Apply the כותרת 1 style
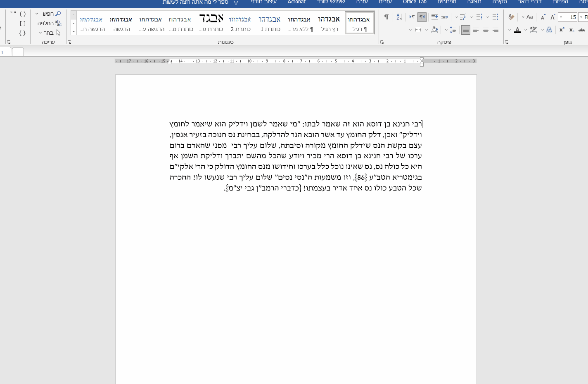588x384 pixels. [270, 23]
